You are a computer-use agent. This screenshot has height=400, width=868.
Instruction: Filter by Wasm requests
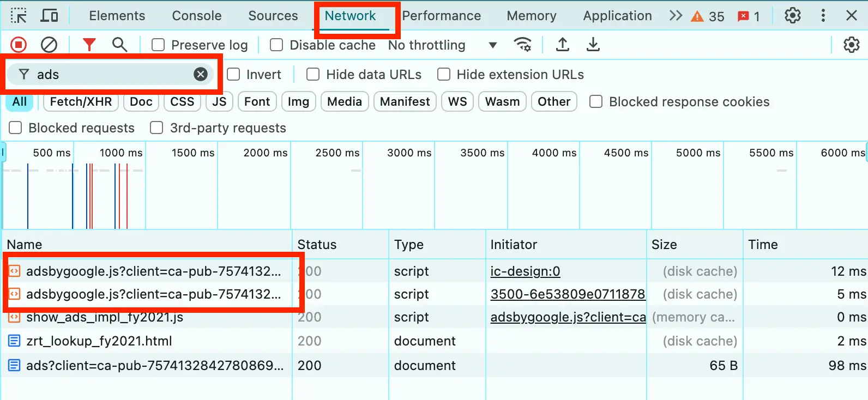502,101
